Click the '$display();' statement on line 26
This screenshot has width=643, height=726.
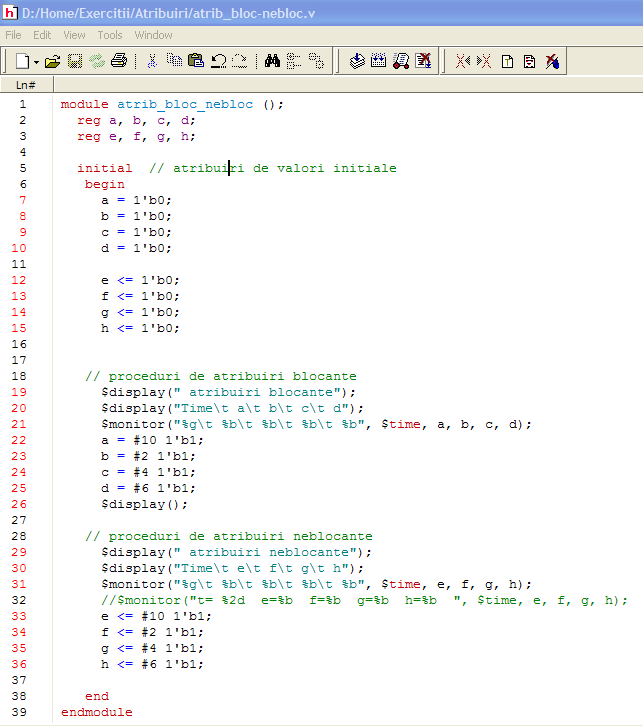click(x=144, y=504)
